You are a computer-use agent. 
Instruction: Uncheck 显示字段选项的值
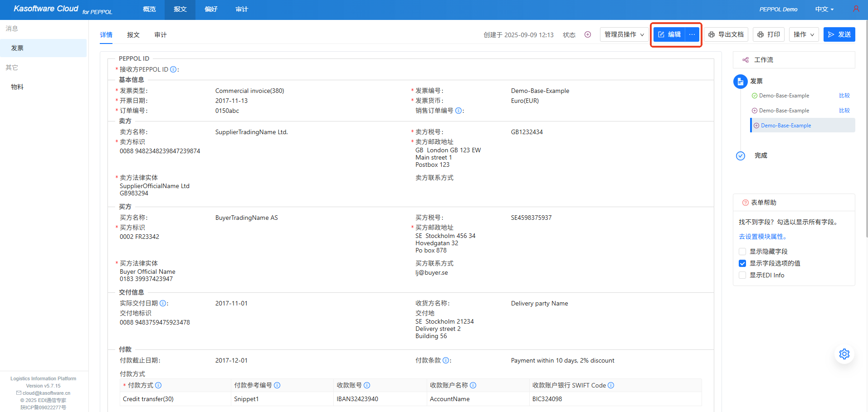(742, 263)
